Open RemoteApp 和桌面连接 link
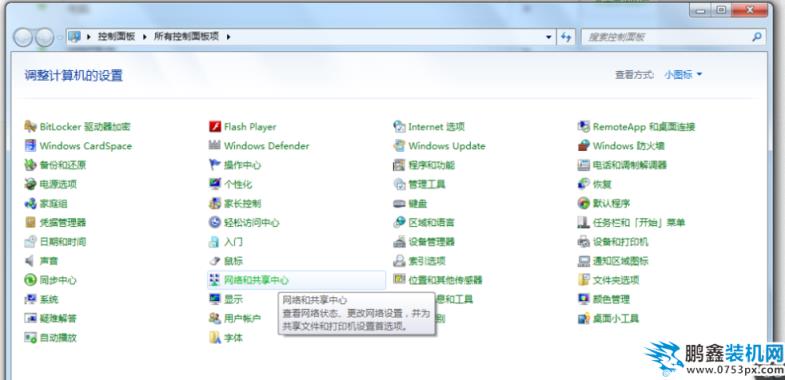Image resolution: width=785 pixels, height=380 pixels. coord(644,127)
